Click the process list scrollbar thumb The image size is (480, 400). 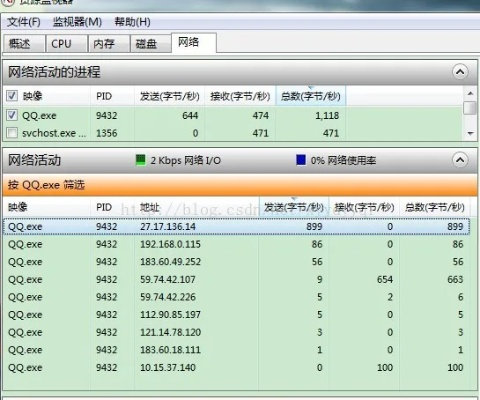pos(470,108)
